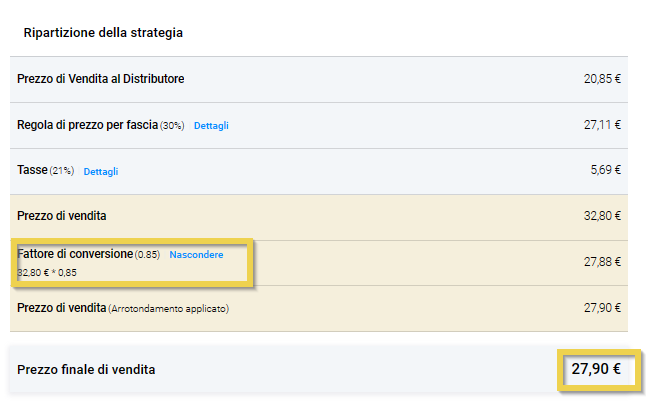Click the (30%) percentage beside price rule
This screenshot has height=408, width=646.
tap(172, 126)
